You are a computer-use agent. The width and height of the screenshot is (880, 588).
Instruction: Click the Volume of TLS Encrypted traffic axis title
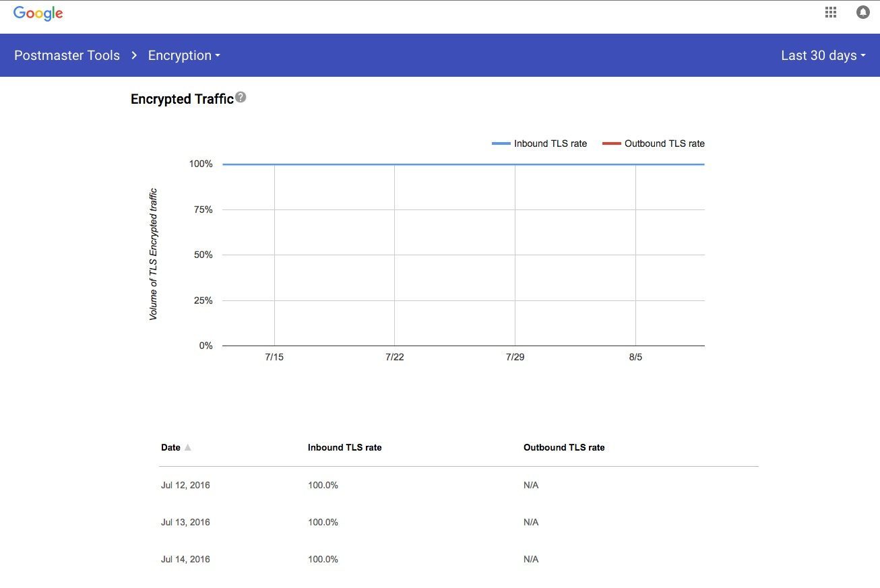click(x=153, y=255)
